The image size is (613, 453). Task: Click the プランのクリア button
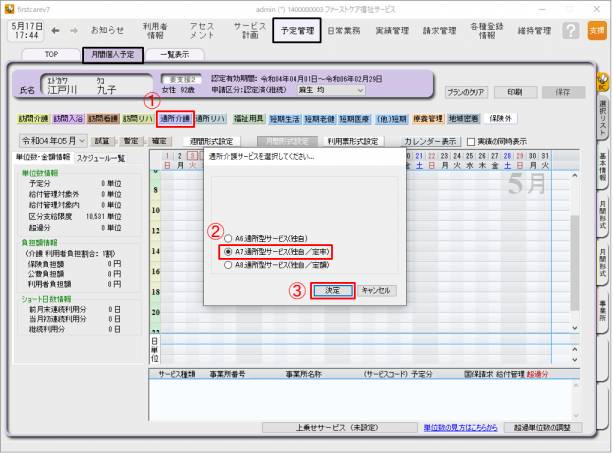click(465, 92)
